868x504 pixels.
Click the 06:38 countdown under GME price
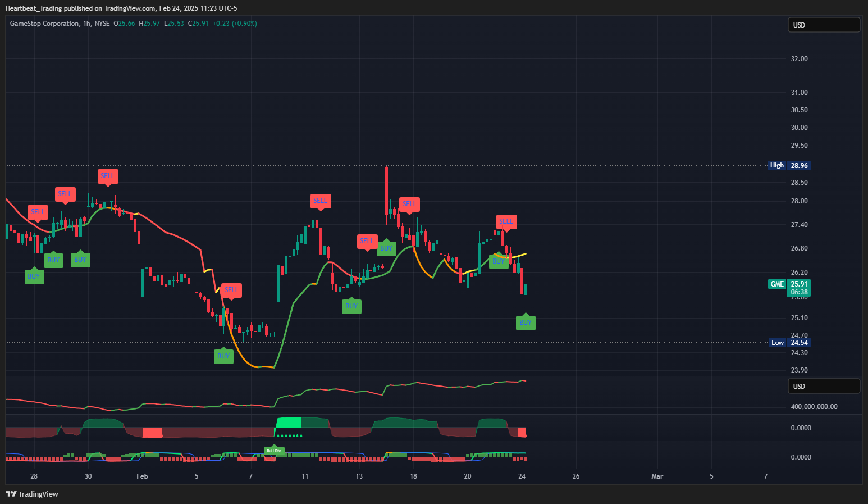[x=799, y=292]
